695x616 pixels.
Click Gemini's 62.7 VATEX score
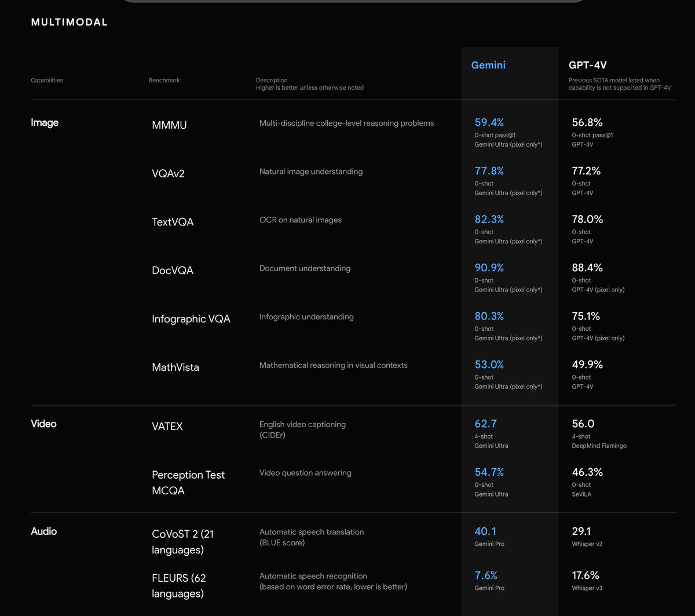coord(486,424)
